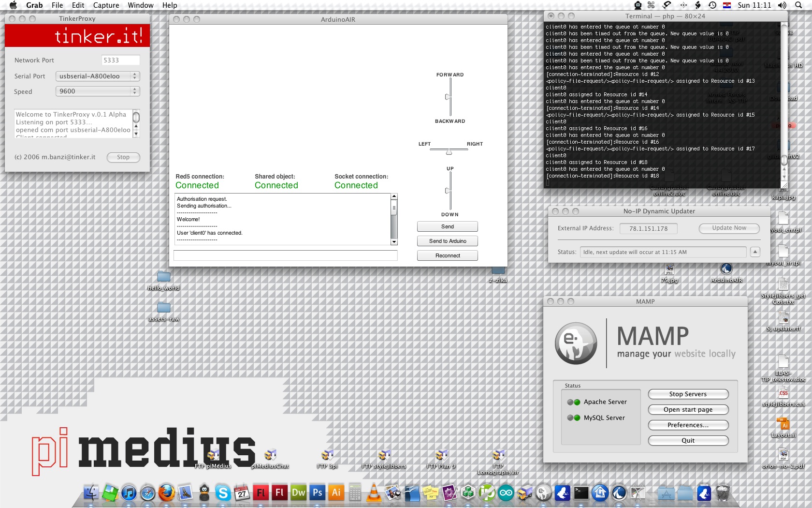Click Send button in ArduinoAIR

448,226
